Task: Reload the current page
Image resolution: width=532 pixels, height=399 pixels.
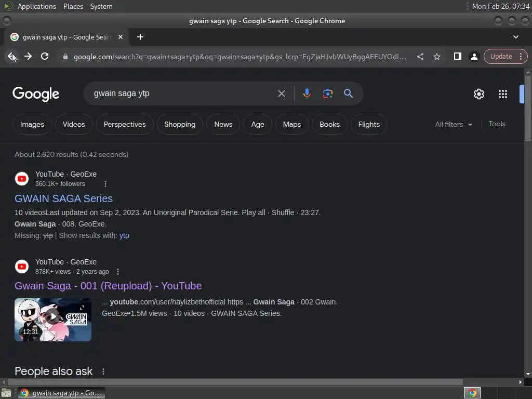Action: (45, 56)
